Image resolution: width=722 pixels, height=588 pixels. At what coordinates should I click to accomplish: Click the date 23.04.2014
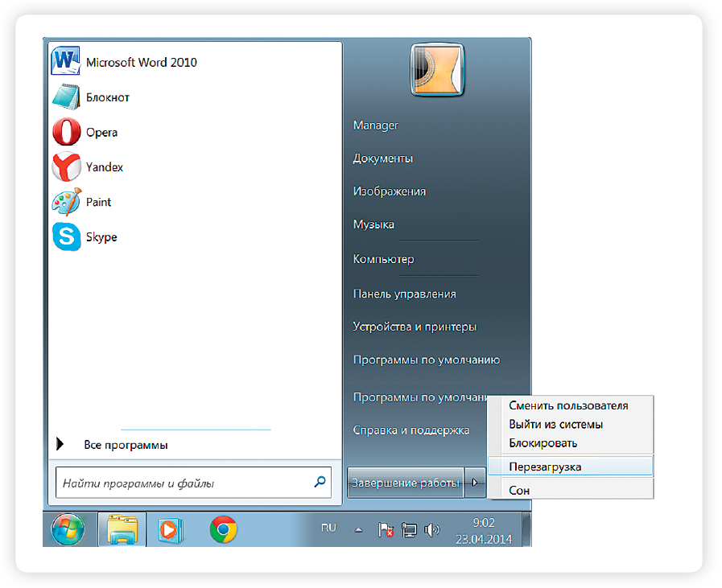[x=484, y=539]
